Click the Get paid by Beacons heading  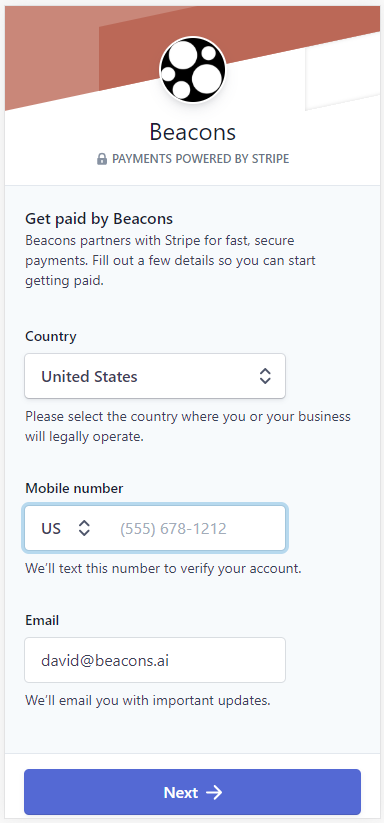coord(99,218)
